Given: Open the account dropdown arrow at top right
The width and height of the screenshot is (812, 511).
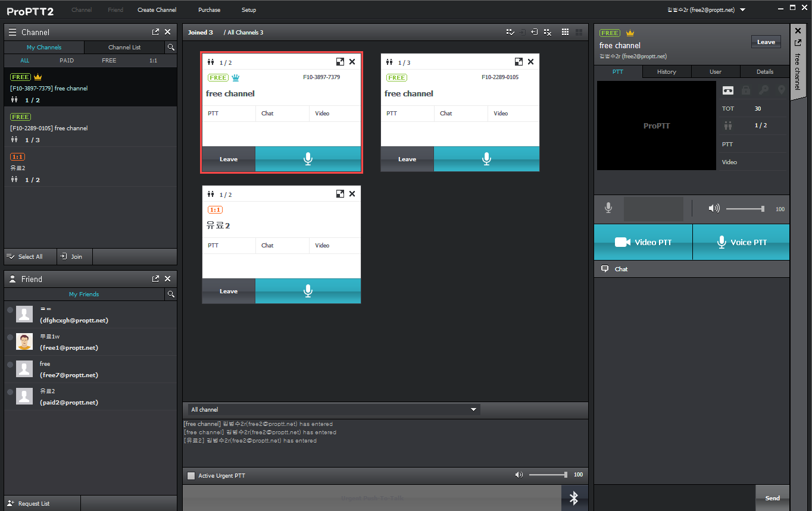Looking at the screenshot, I should tap(742, 10).
